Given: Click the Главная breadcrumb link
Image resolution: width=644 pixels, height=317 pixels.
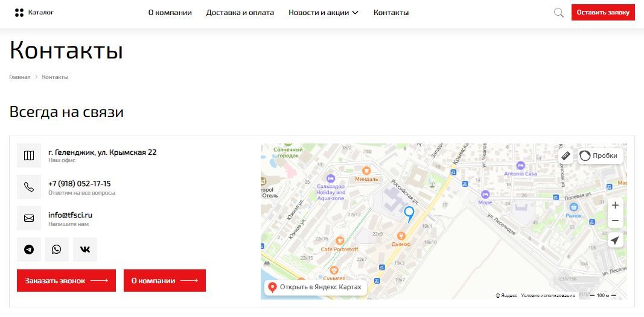Looking at the screenshot, I should [20, 77].
